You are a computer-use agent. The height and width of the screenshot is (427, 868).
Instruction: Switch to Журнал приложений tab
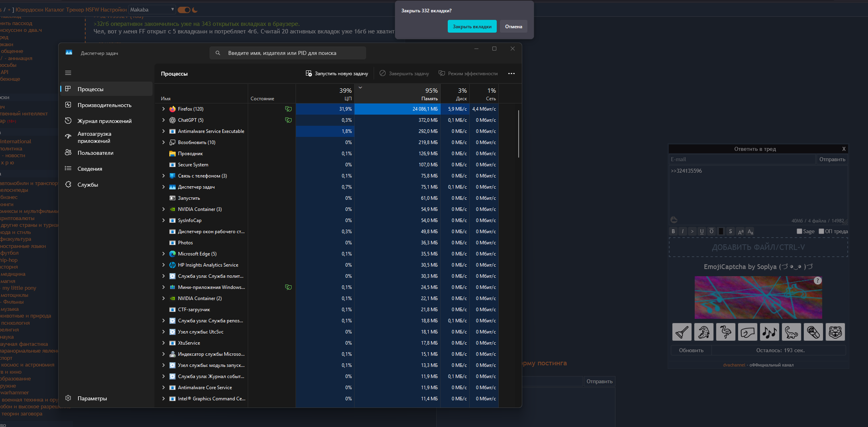click(106, 121)
